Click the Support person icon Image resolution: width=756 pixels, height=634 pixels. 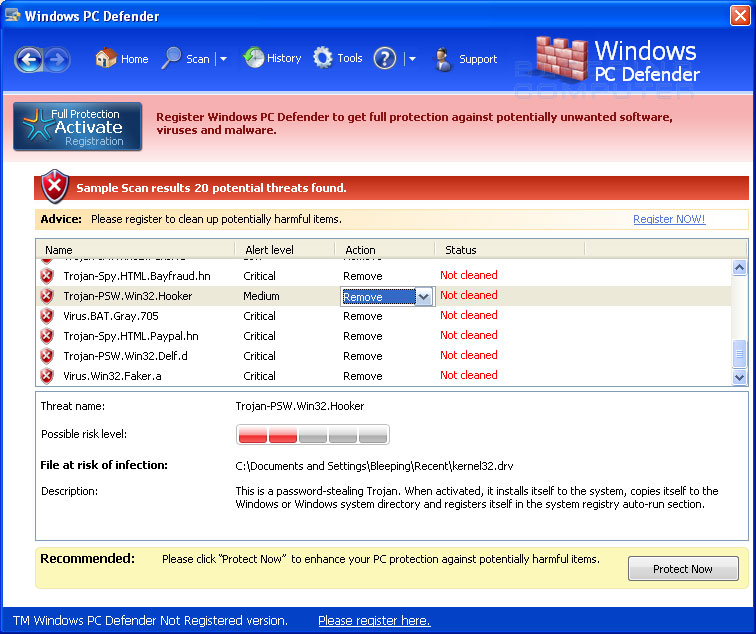coord(443,60)
